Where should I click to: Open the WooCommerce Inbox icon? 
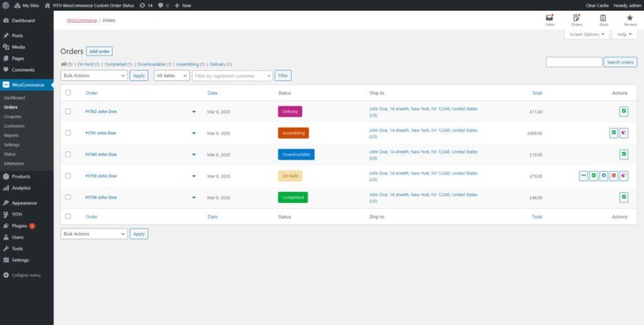click(550, 19)
